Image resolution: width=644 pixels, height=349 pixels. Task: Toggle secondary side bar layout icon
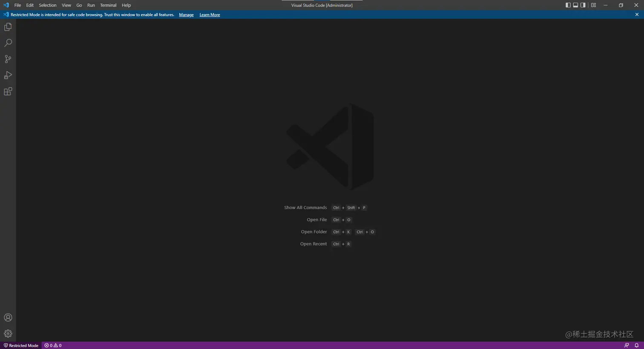click(583, 5)
